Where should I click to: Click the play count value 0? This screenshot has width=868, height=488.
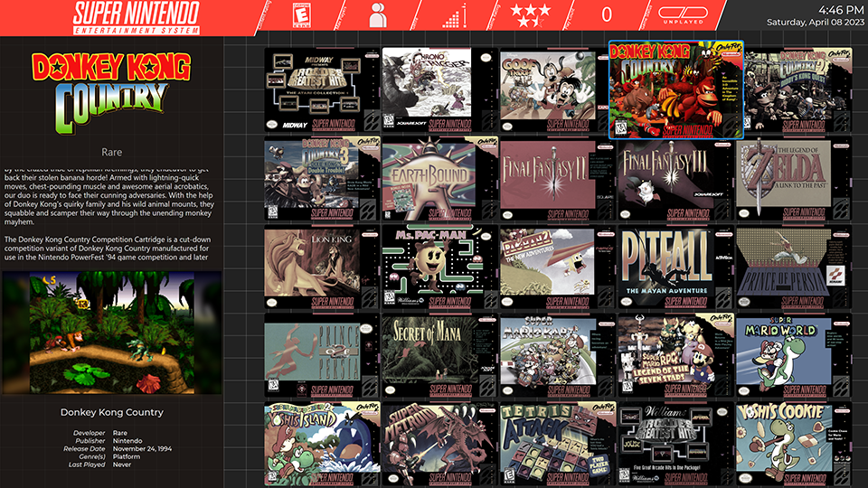click(x=607, y=15)
